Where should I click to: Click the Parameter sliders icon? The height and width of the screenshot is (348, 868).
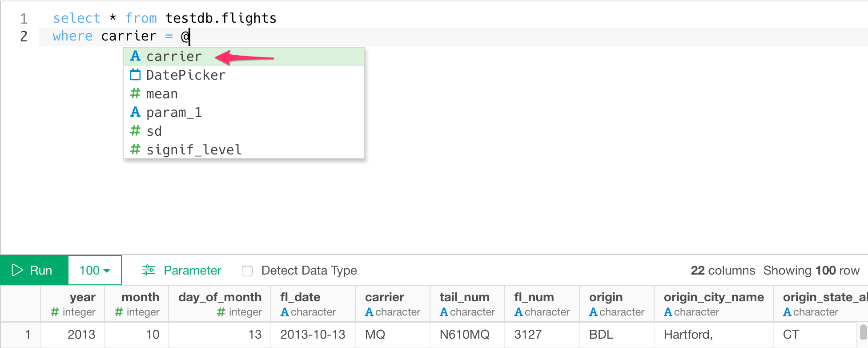(149, 270)
